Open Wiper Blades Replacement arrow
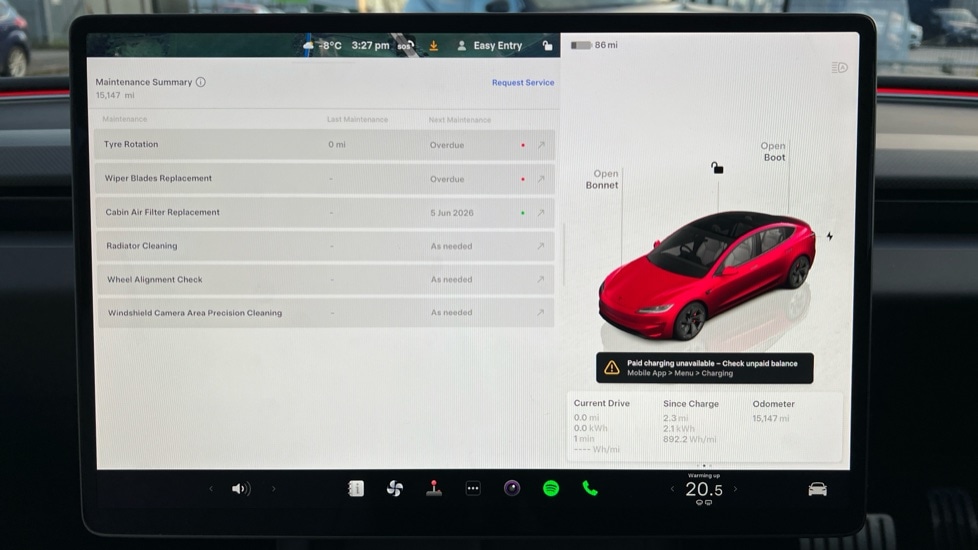 [x=541, y=179]
